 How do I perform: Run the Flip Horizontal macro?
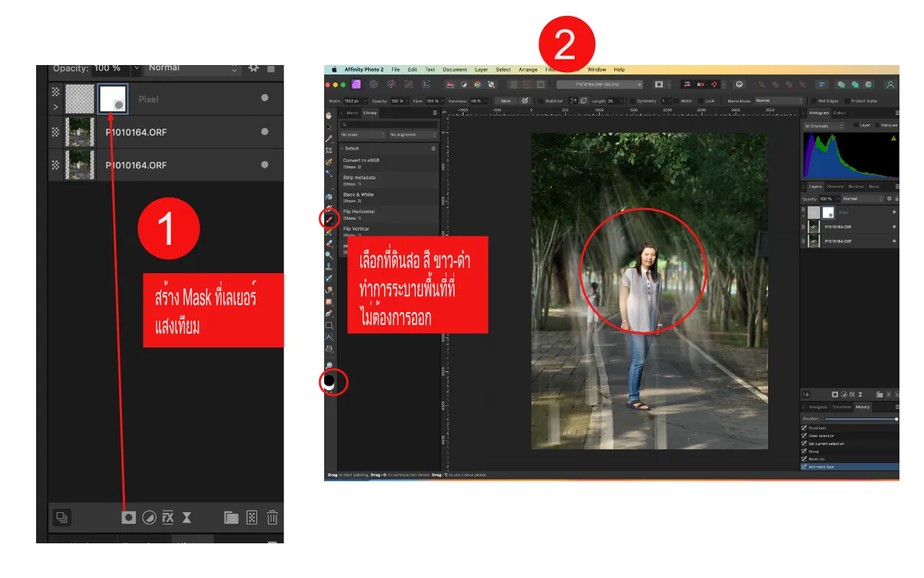pos(388,215)
